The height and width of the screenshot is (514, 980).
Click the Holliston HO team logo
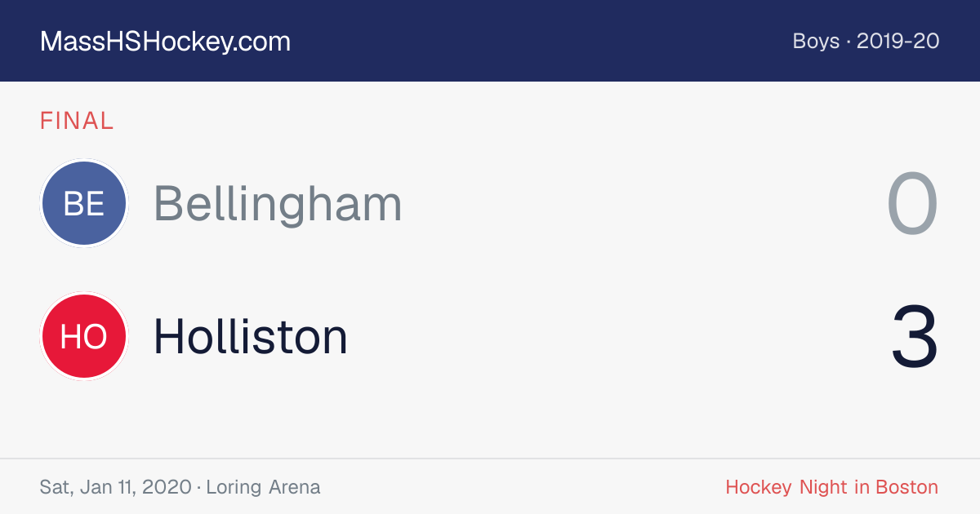click(84, 336)
